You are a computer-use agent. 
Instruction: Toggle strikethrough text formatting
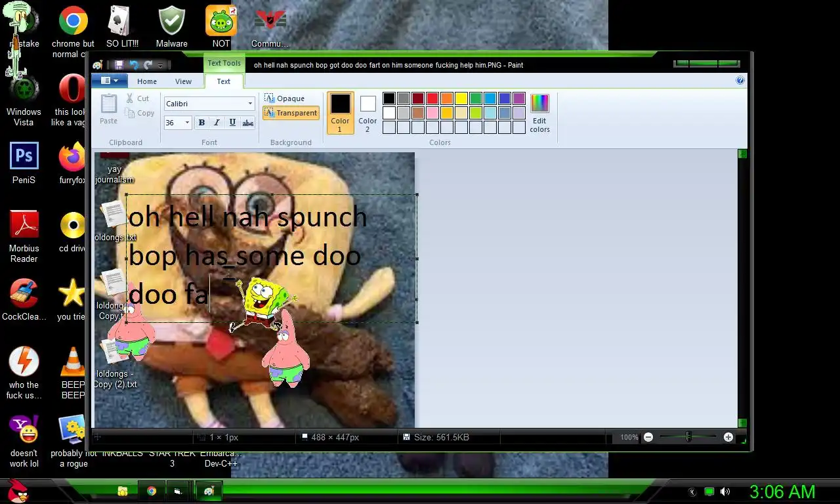coord(247,123)
